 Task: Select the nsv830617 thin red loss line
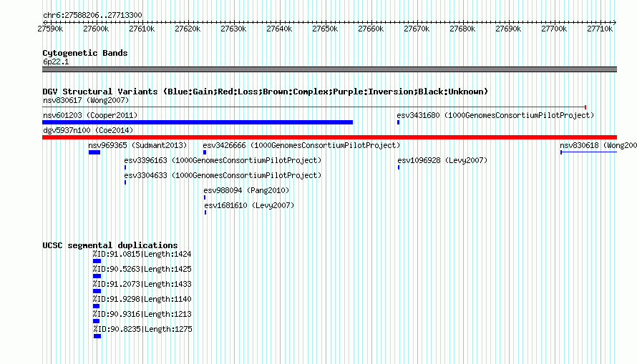314,107
